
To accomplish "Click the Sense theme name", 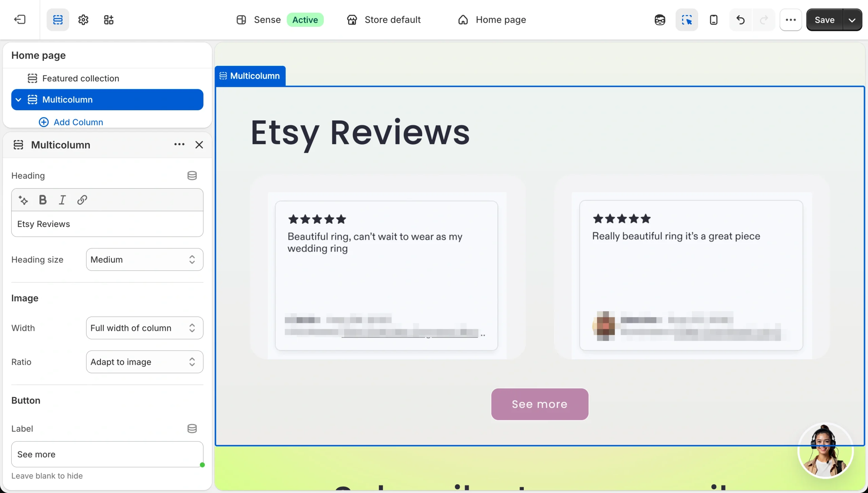I will (x=267, y=20).
